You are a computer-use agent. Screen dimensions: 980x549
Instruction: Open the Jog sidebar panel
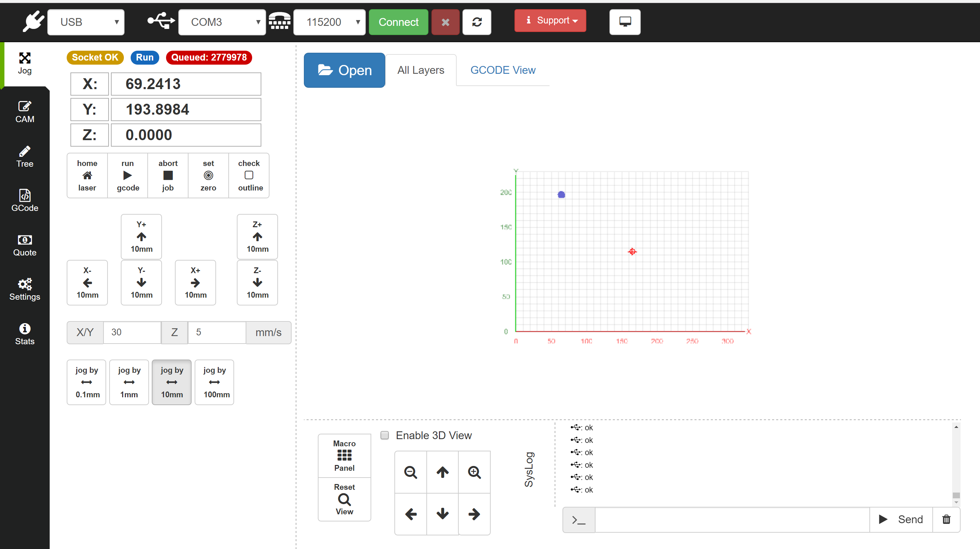pos(25,64)
